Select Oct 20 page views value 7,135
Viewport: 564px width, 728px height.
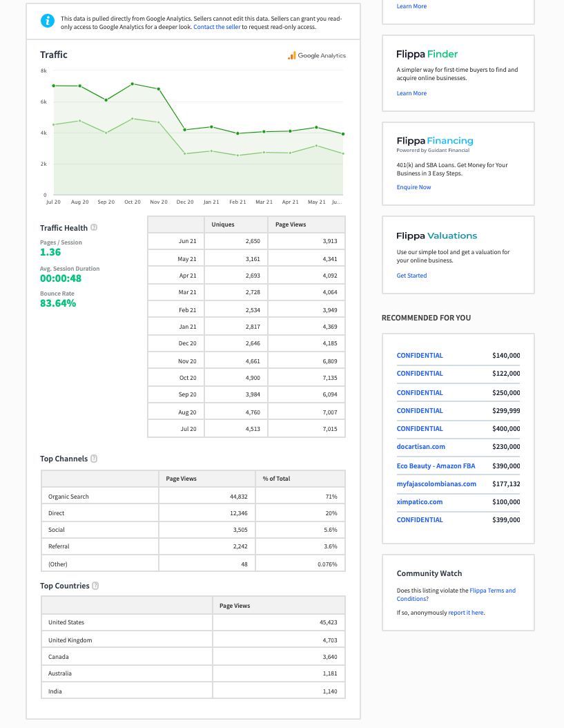[329, 378]
